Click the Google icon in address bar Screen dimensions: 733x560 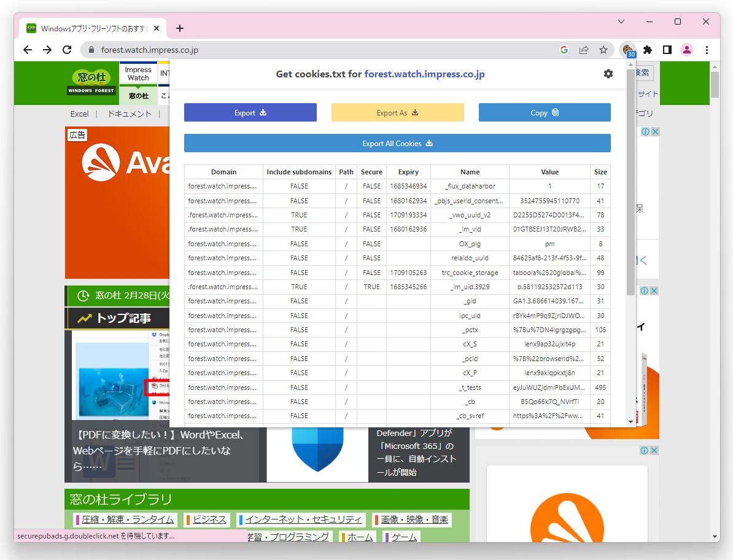(564, 50)
